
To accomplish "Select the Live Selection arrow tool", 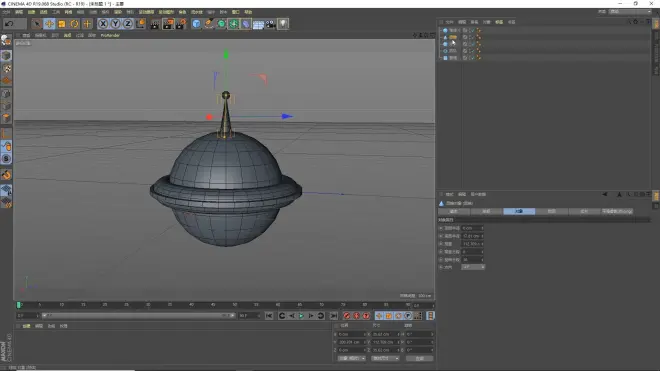I will tap(37, 24).
